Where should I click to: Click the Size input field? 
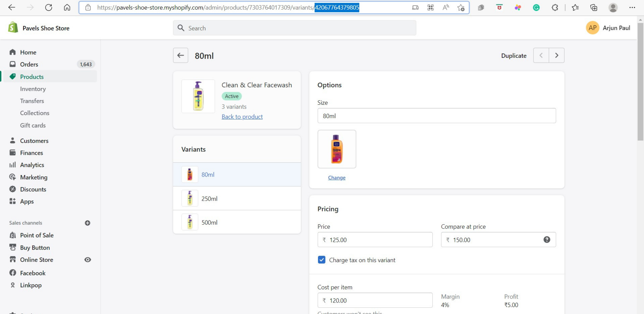(437, 116)
